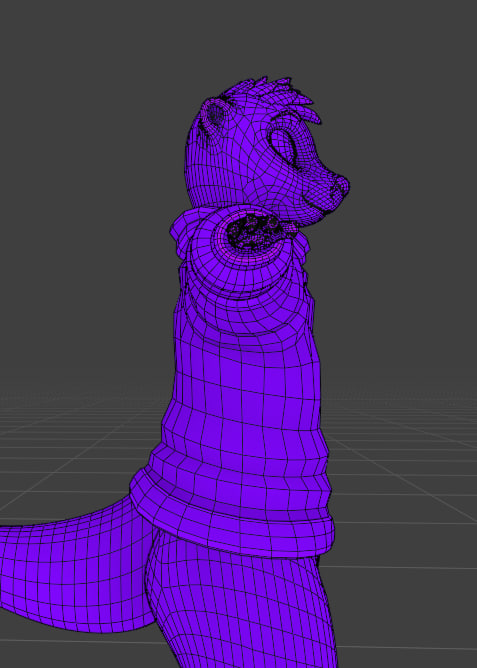Click the character's tail mesh
Viewport: 477px width, 668px height.
click(x=77, y=567)
